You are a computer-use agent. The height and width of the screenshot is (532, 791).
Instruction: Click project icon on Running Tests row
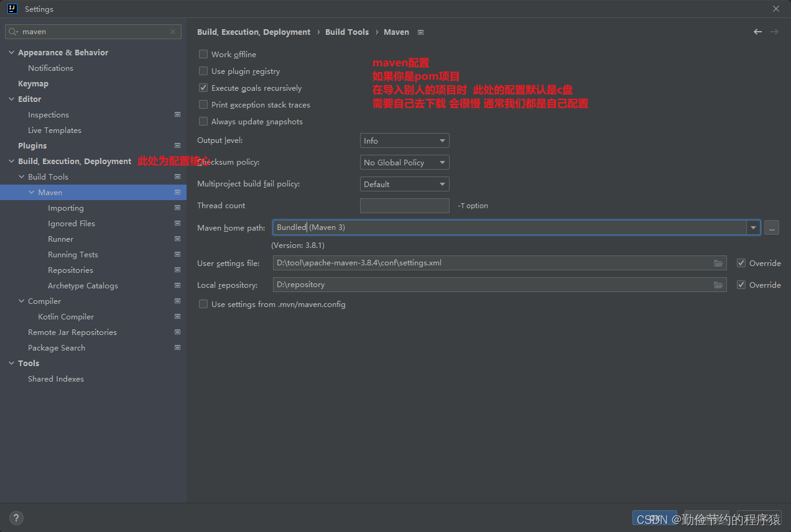pyautogui.click(x=177, y=254)
